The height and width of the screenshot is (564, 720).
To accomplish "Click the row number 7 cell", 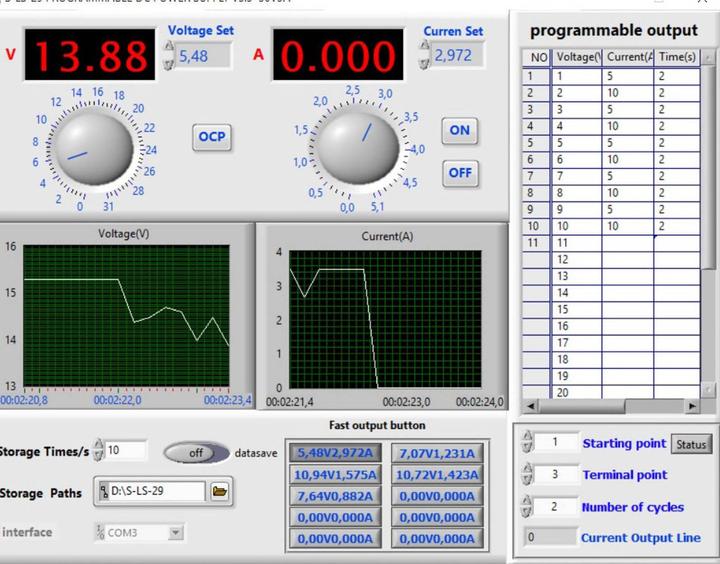I will pos(536,176).
